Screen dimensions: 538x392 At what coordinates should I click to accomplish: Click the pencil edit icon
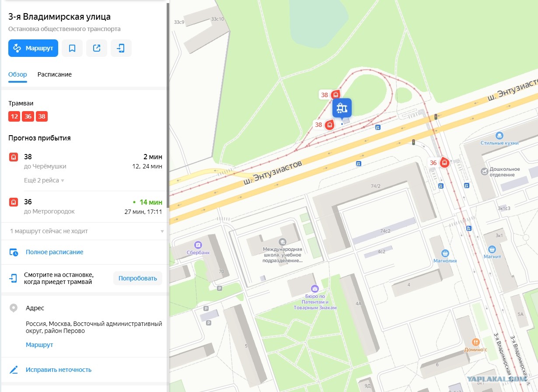tap(14, 370)
